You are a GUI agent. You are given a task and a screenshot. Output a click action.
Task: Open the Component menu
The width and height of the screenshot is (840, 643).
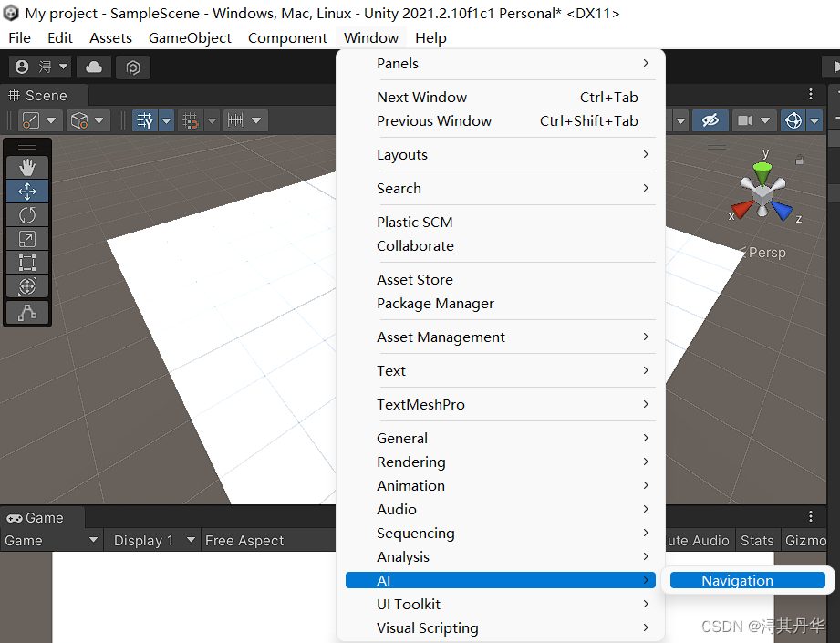click(287, 38)
